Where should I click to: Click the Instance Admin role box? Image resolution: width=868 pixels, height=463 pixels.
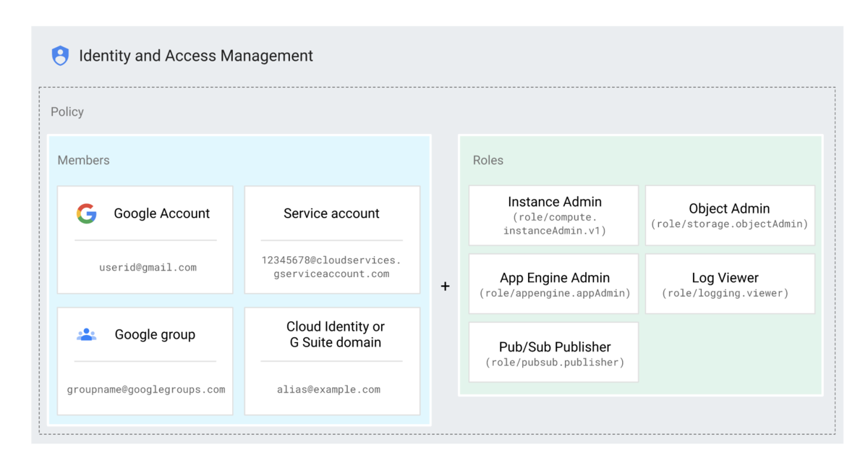[554, 216]
